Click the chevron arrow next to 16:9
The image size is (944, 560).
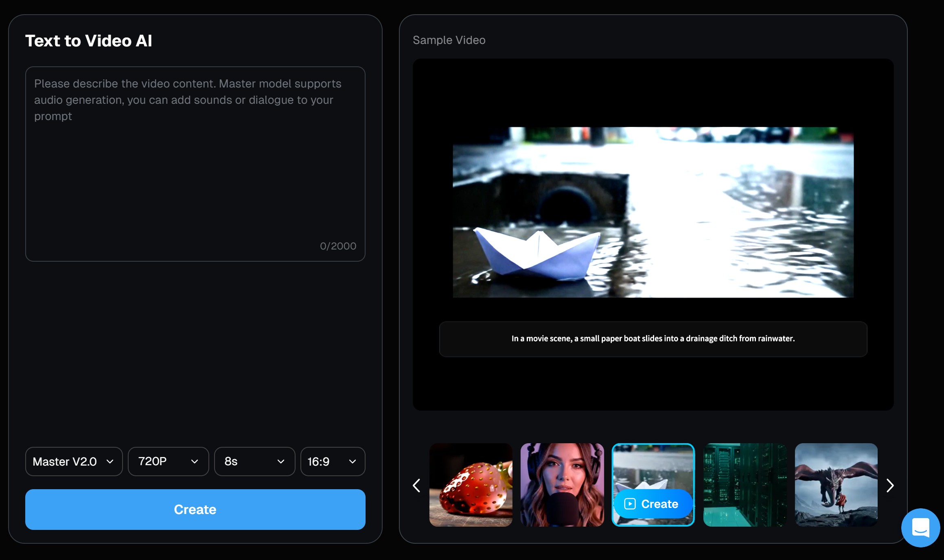(353, 462)
